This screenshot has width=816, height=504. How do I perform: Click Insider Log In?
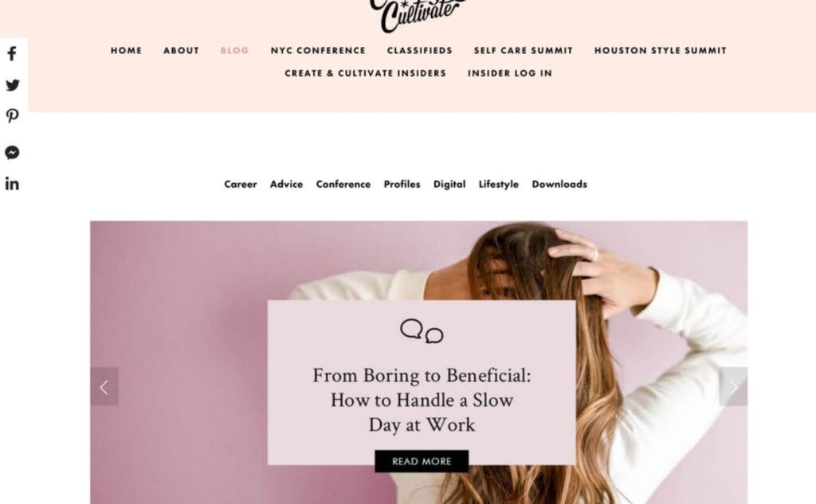pyautogui.click(x=510, y=73)
